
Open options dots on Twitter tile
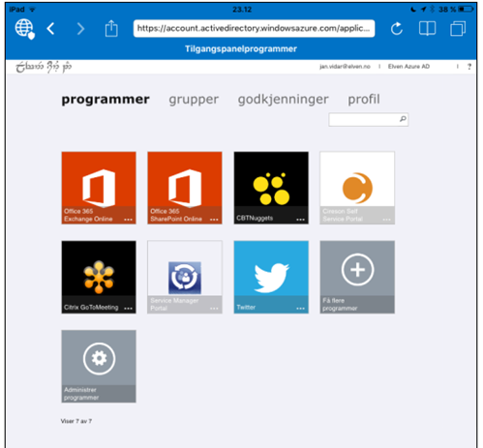point(300,309)
